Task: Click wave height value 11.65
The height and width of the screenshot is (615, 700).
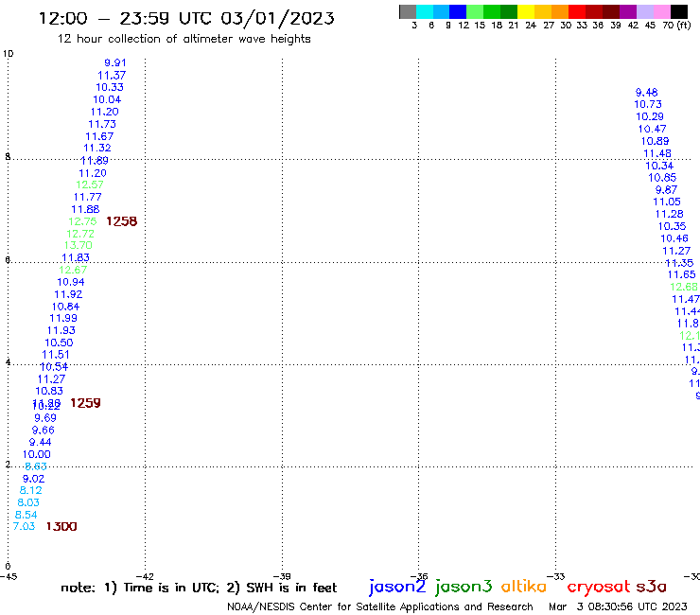Action: click(682, 274)
